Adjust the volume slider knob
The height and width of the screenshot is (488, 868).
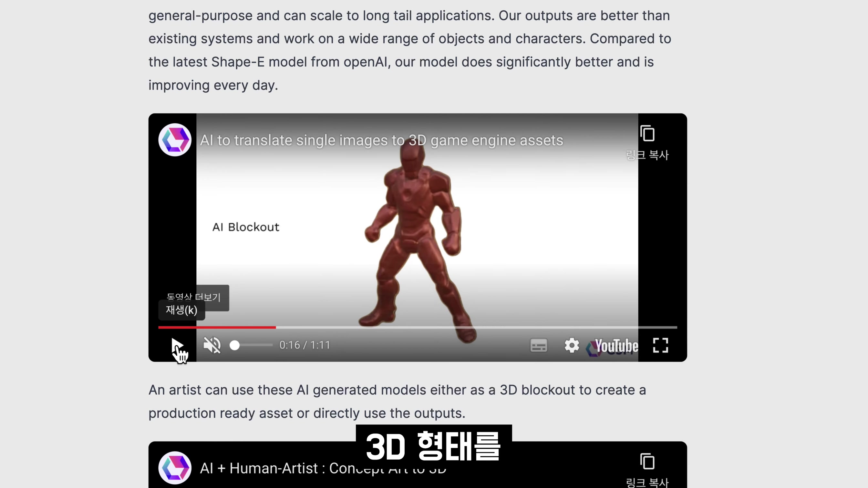[x=234, y=345]
